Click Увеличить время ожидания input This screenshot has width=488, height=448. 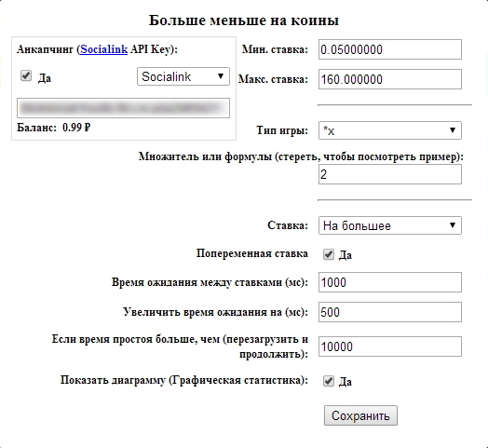click(x=390, y=312)
